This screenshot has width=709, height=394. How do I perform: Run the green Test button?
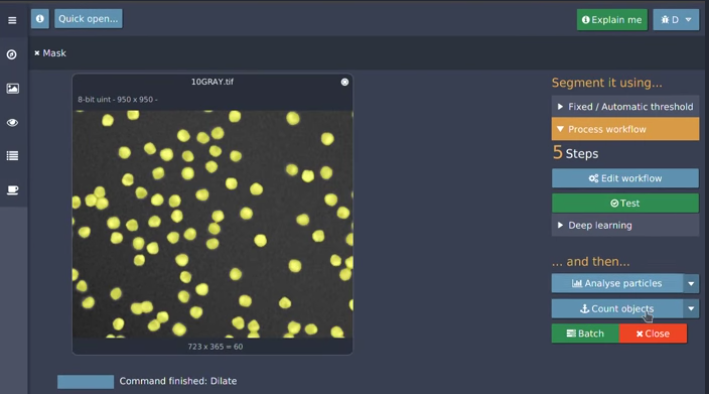click(x=625, y=203)
